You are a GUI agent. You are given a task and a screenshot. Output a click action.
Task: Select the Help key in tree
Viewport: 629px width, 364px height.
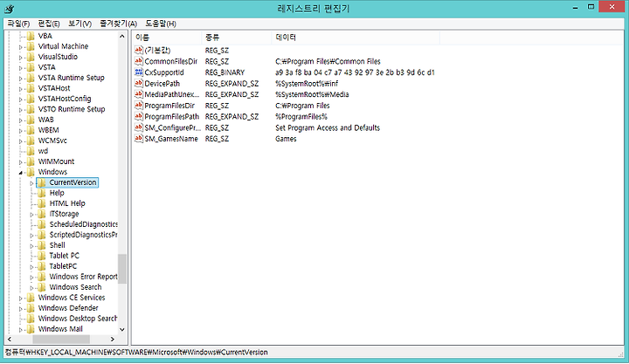(x=57, y=193)
